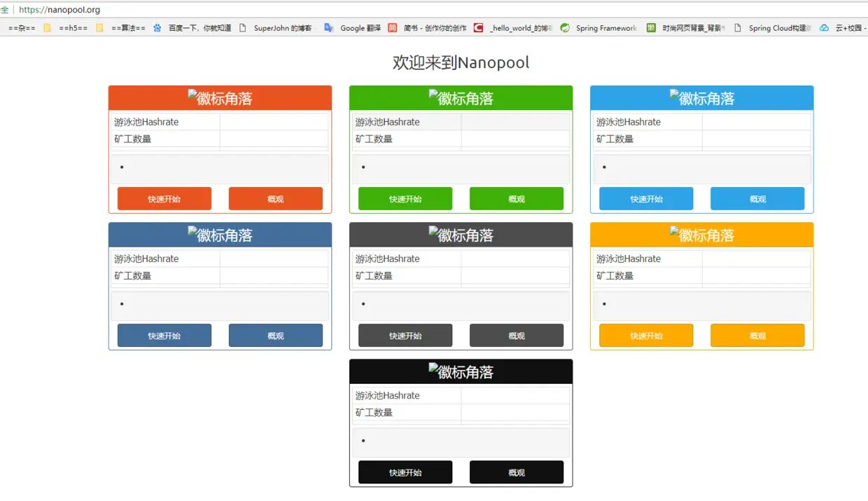Click the nanopool.org address bar URL
868x501 pixels.
59,10
